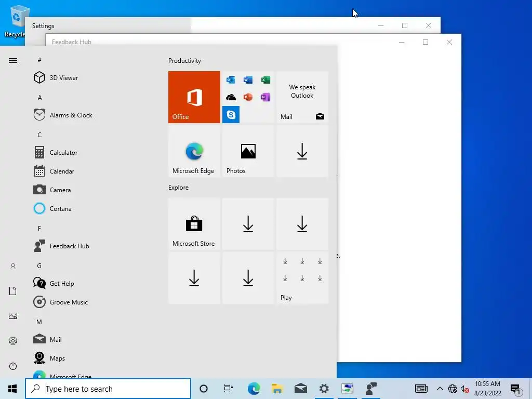
Task: Click the Productivity group title
Action: click(x=184, y=61)
